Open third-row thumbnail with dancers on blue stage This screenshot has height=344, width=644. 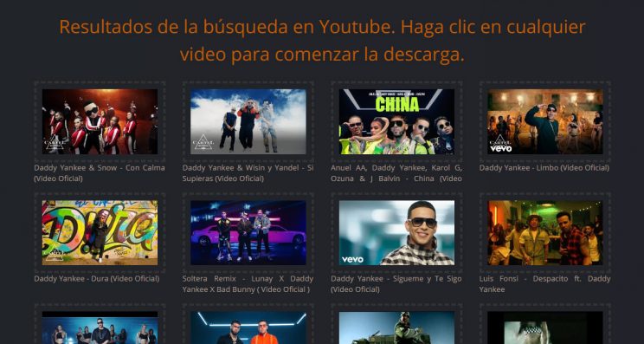(100, 328)
